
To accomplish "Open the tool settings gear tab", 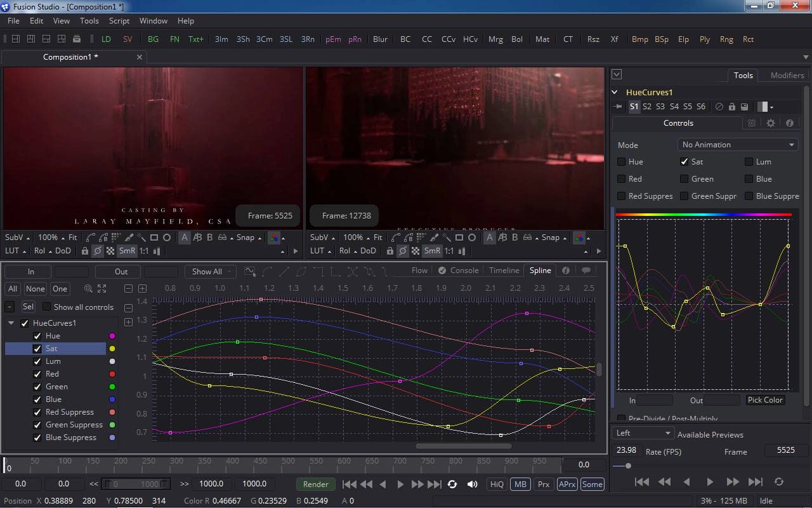I will pyautogui.click(x=771, y=123).
